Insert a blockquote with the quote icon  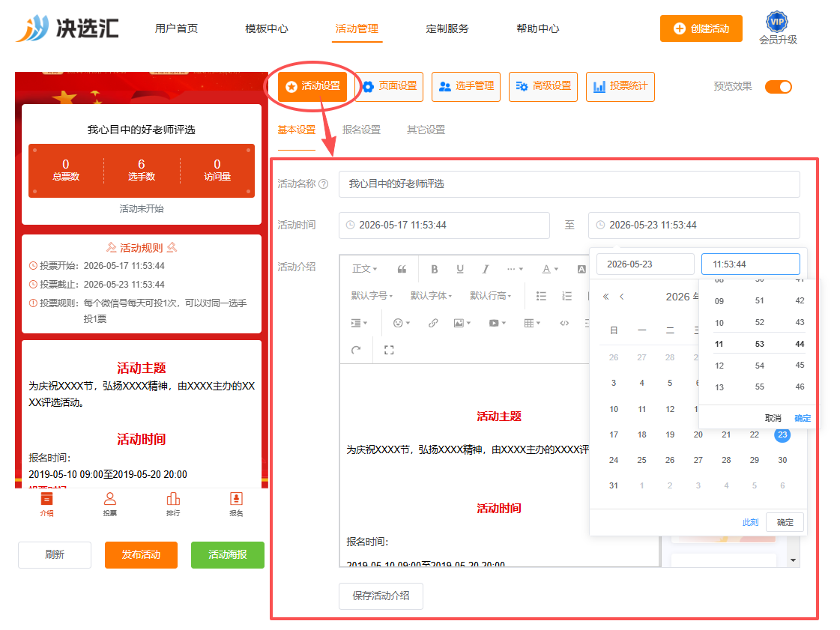click(x=401, y=269)
